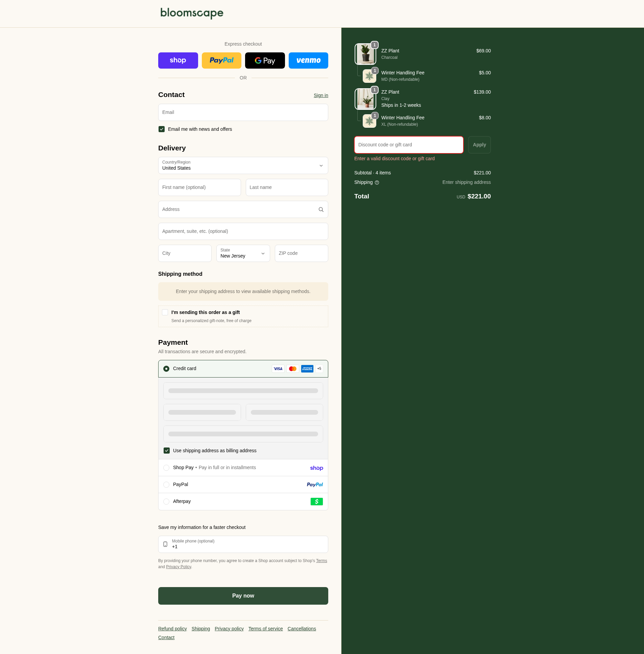Choose PayPal payment method radio
The image size is (644, 654).
pyautogui.click(x=166, y=485)
